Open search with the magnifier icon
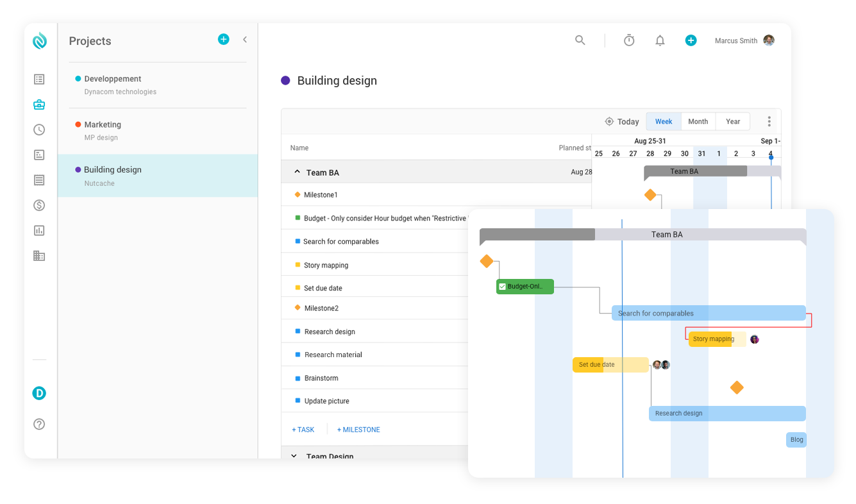The height and width of the screenshot is (504, 856). 580,40
